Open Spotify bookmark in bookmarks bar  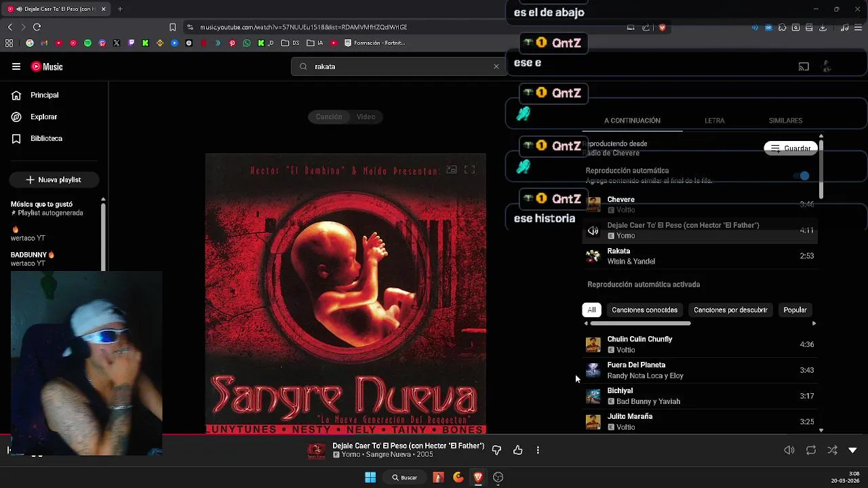point(87,43)
